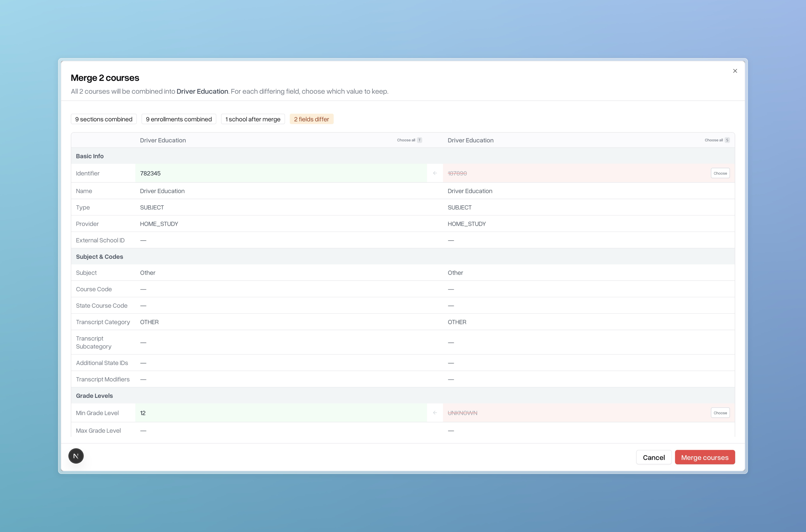Click the 2 fields differ badge

311,119
